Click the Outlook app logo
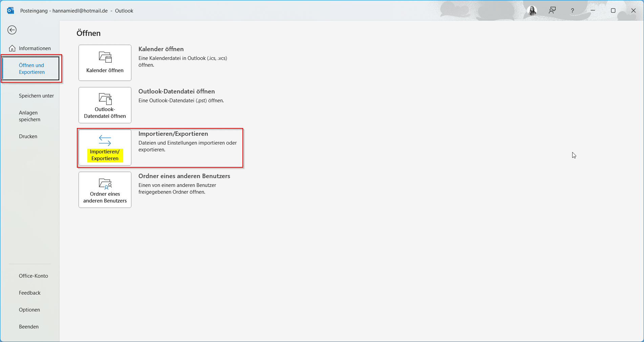 tap(10, 11)
